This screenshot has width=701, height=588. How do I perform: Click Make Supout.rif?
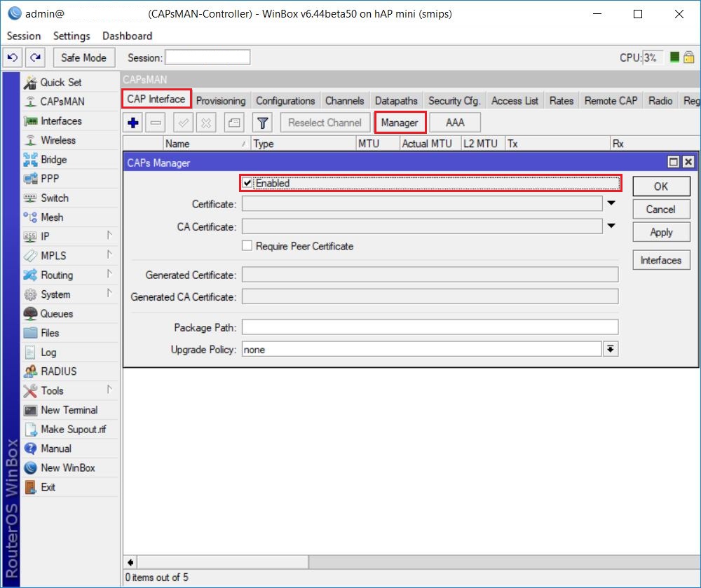tap(74, 430)
